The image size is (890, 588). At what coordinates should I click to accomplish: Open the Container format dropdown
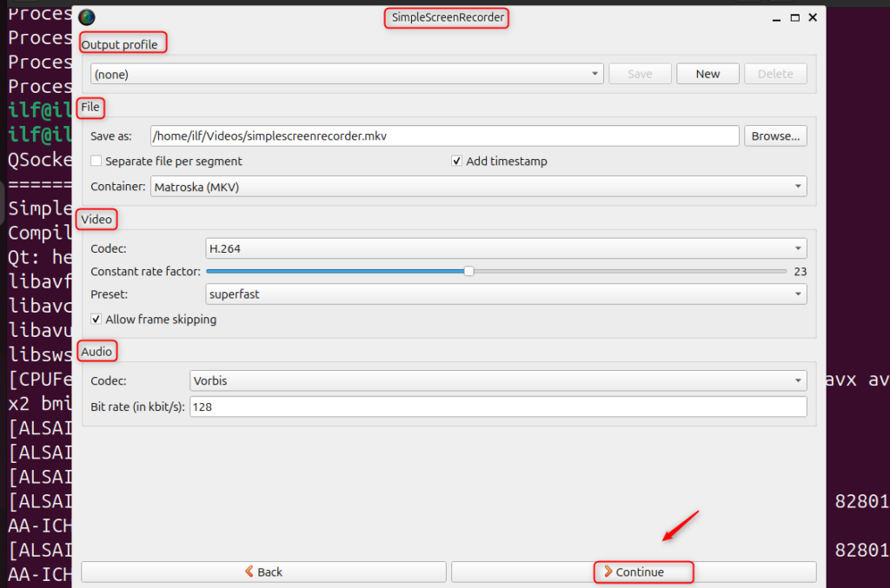click(478, 186)
